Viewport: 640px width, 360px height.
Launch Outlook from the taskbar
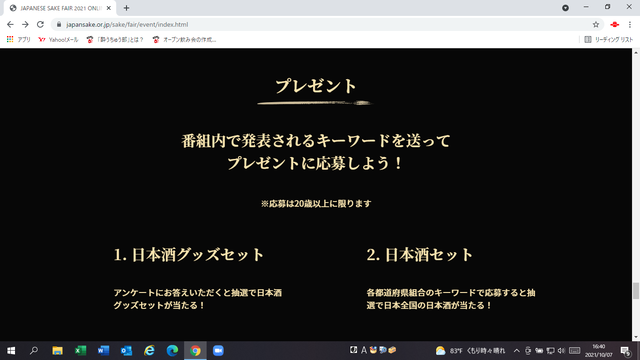pos(127,351)
